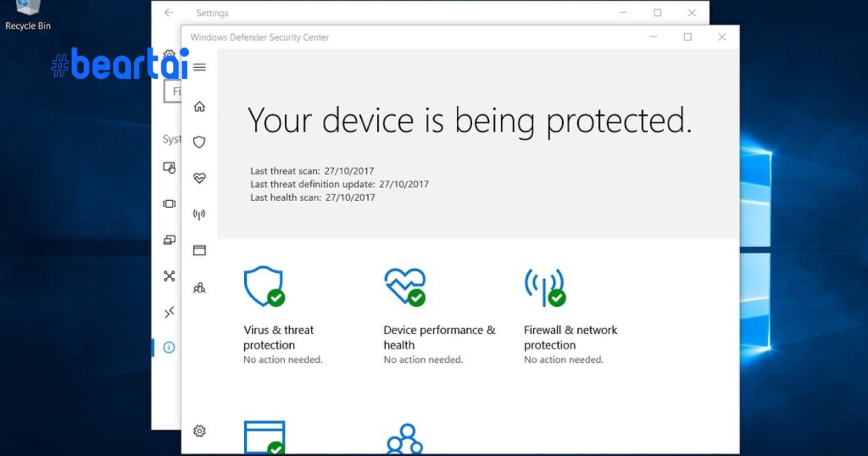Open App & browser control sidebar icon

(x=200, y=250)
